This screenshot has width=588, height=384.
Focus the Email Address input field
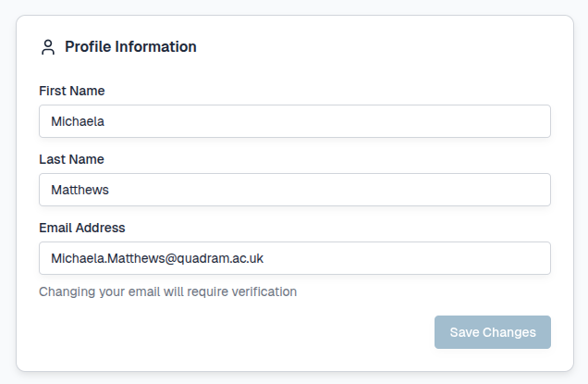point(295,258)
